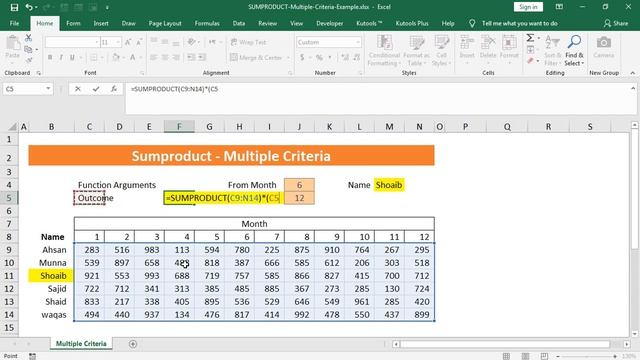
Task: Switch to the Formulas tab
Action: click(x=207, y=23)
